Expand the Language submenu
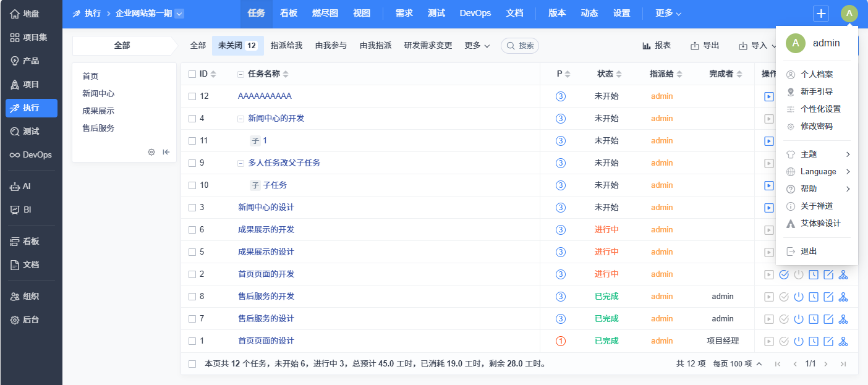 pos(818,172)
